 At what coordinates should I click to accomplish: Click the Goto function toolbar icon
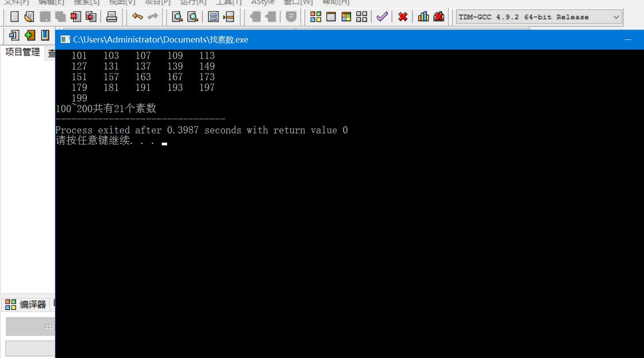click(x=214, y=17)
